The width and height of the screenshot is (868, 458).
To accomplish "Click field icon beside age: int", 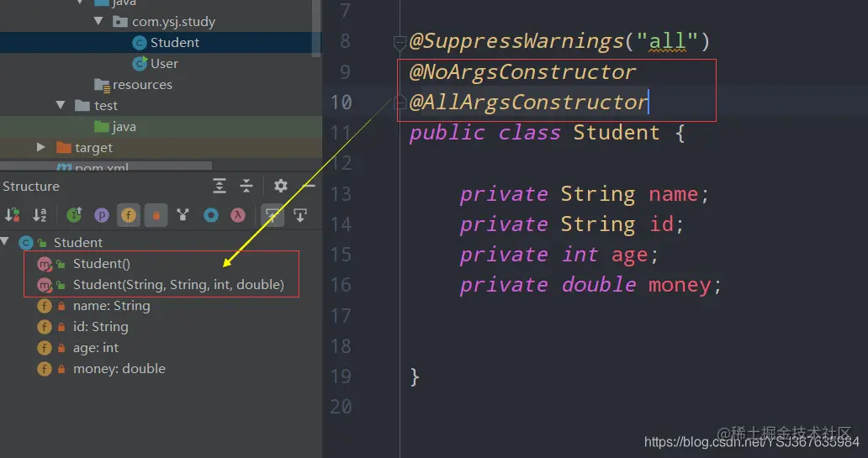I will pos(45,347).
